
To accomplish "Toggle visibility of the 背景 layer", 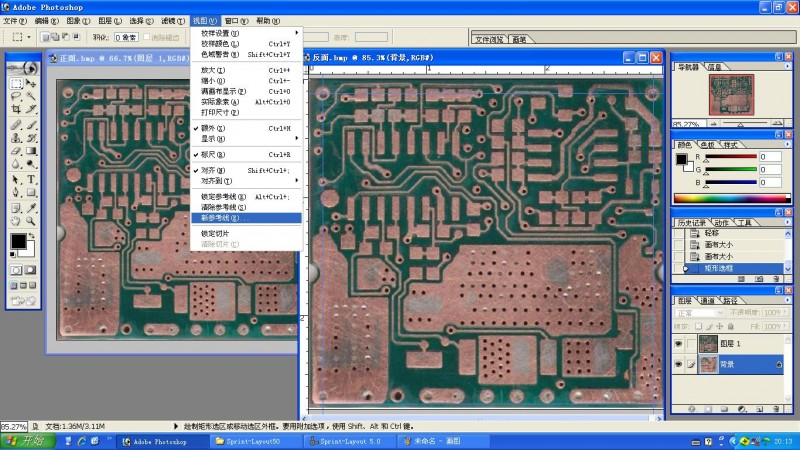I will 678,365.
